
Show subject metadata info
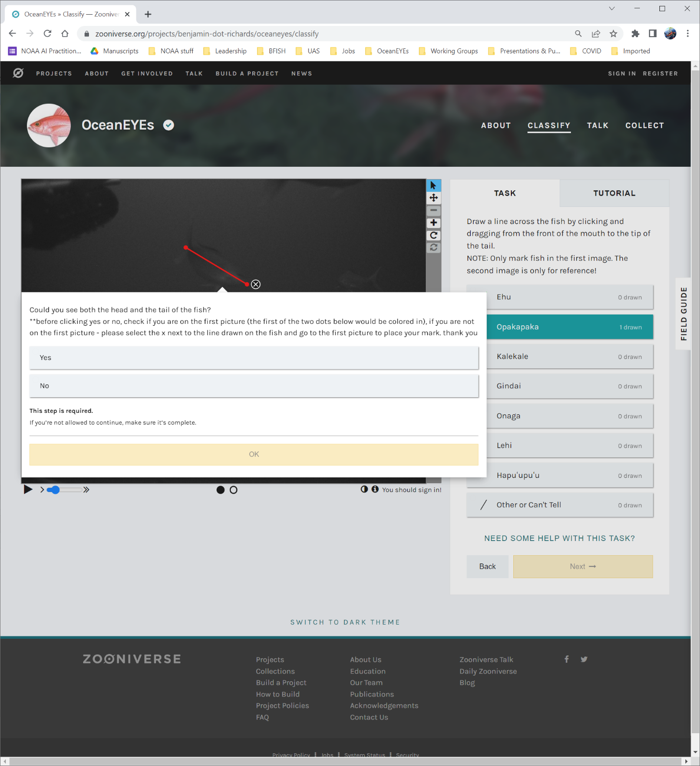coord(375,489)
